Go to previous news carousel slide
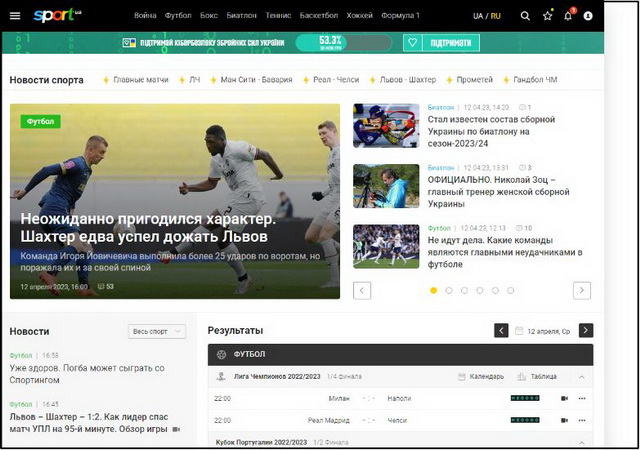This screenshot has width=640, height=450. 362,290
